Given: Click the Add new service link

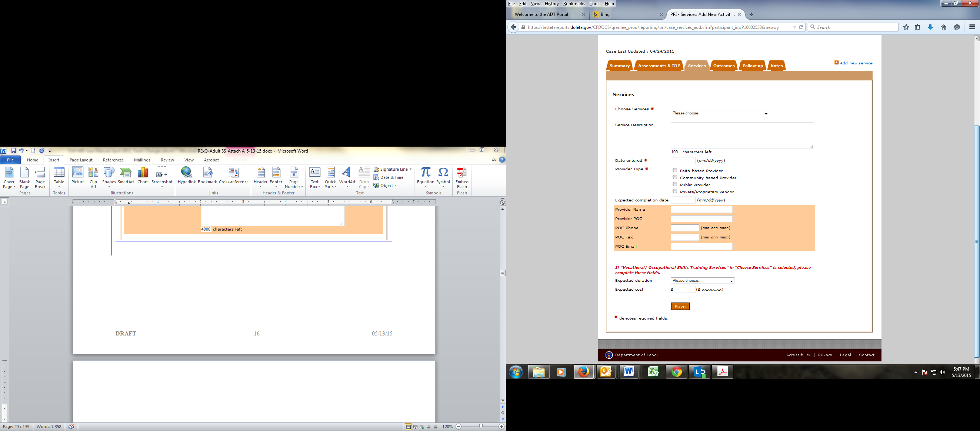Looking at the screenshot, I should tap(856, 63).
